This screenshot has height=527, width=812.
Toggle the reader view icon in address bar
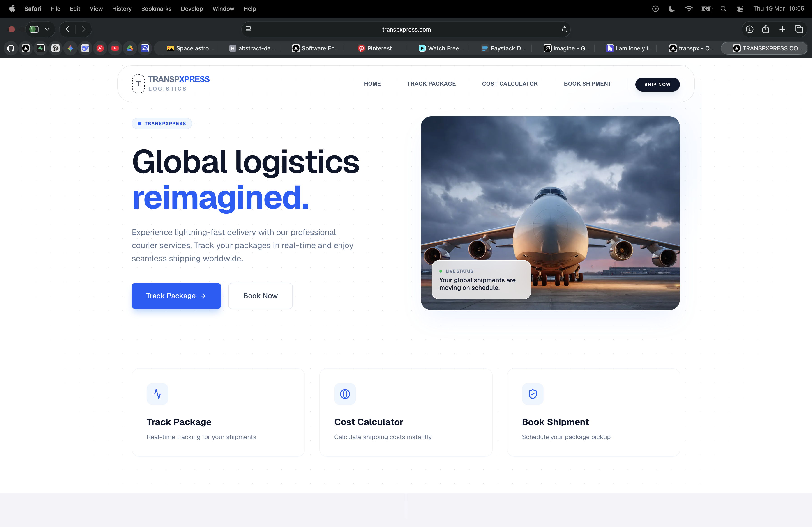[248, 29]
